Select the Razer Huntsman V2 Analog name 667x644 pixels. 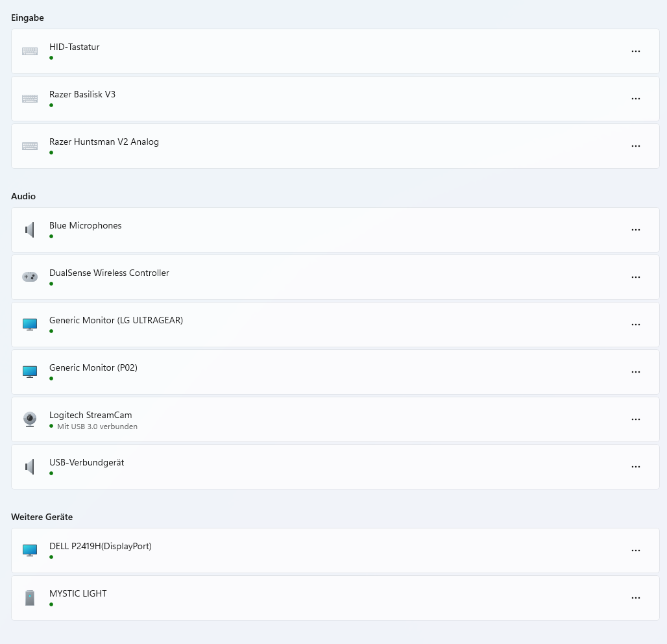pyautogui.click(x=104, y=142)
